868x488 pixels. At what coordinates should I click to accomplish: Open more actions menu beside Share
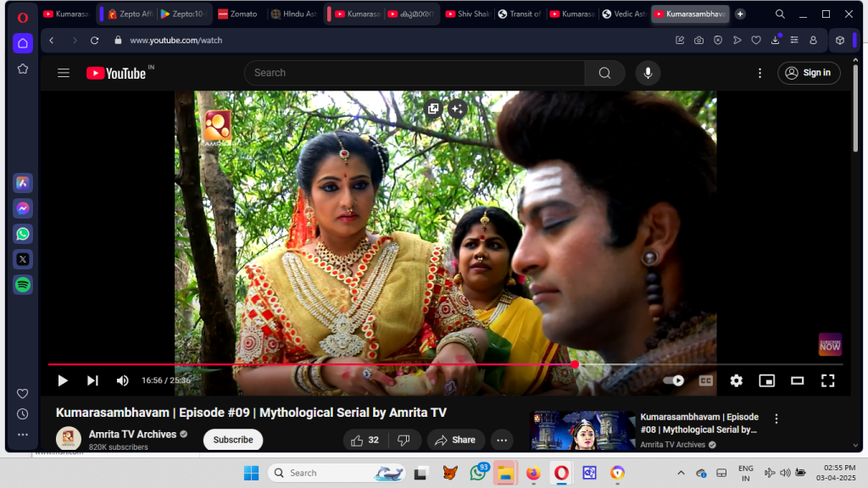tap(502, 441)
